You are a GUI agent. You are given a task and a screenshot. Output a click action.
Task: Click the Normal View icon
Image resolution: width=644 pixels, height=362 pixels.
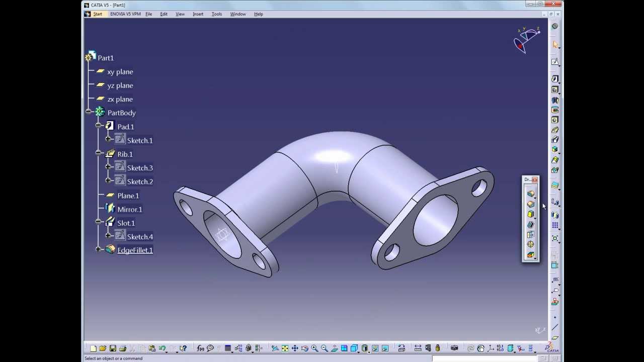click(x=335, y=348)
